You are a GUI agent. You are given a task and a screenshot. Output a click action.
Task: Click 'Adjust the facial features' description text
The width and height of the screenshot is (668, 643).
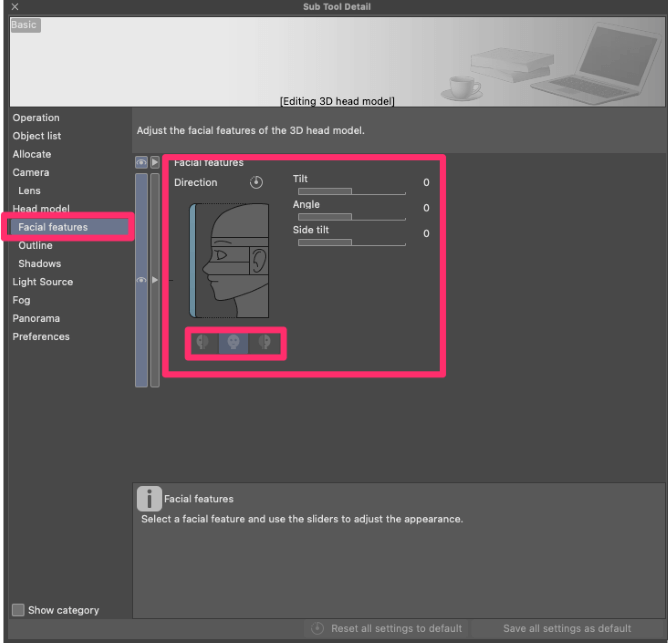click(x=250, y=130)
